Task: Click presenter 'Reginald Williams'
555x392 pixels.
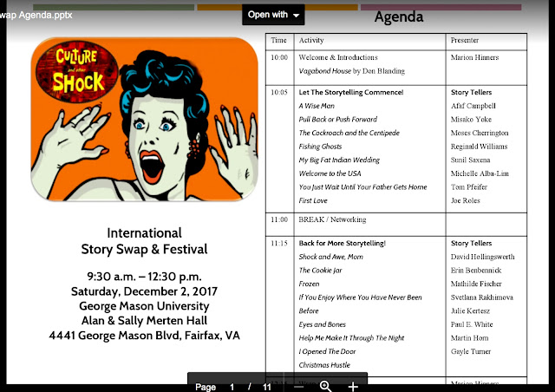Action: [x=479, y=147]
